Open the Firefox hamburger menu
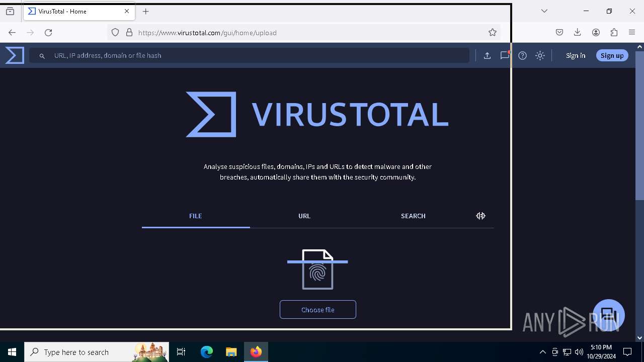Image resolution: width=644 pixels, height=362 pixels. click(x=632, y=33)
